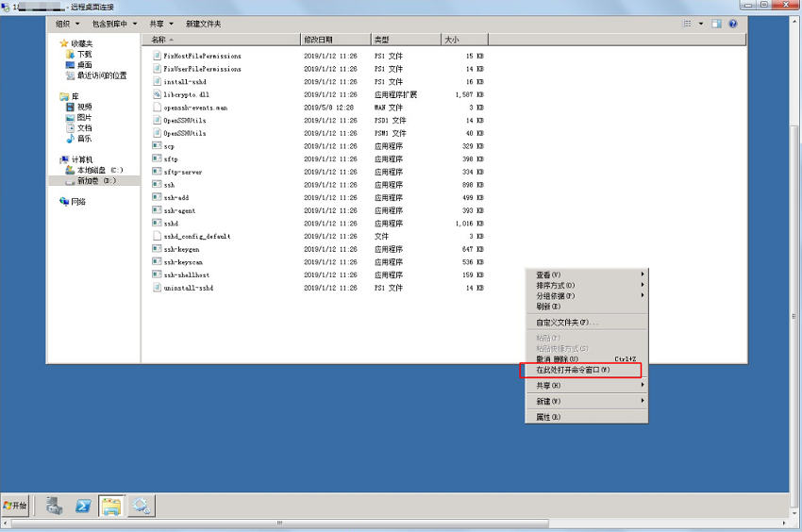Click the 新建文件夹 button
This screenshot has height=532, width=802.
coord(203,24)
